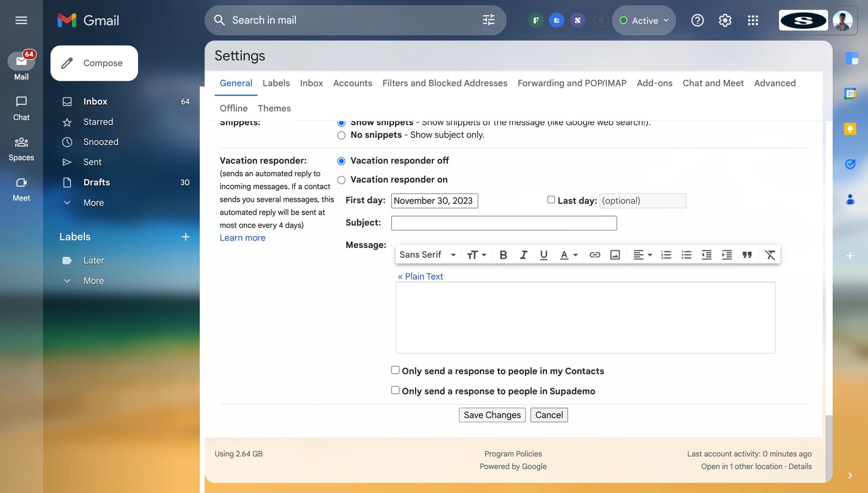Insert link using the toolbar icon
This screenshot has width=868, height=493.
tap(595, 255)
